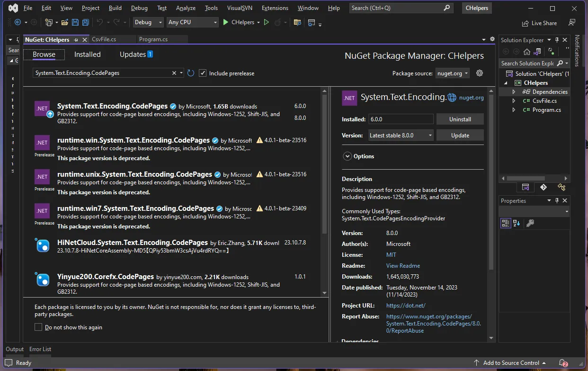Click the Save All toolbar icon
This screenshot has width=588, height=371.
(85, 22)
